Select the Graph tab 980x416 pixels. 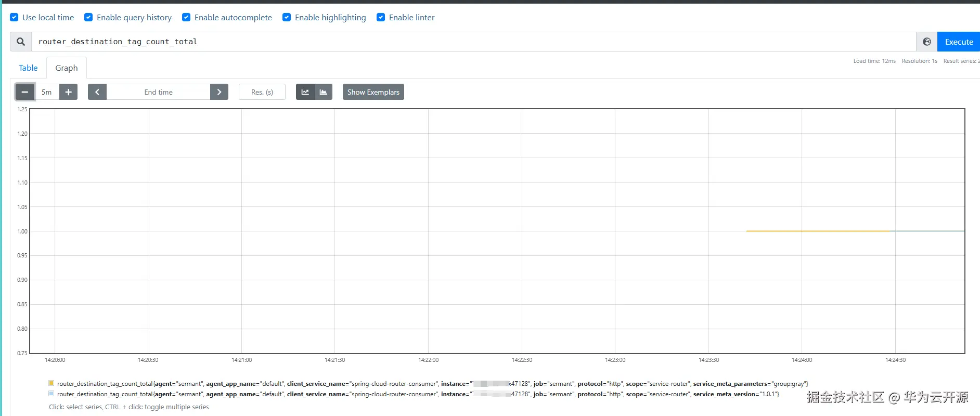(67, 68)
